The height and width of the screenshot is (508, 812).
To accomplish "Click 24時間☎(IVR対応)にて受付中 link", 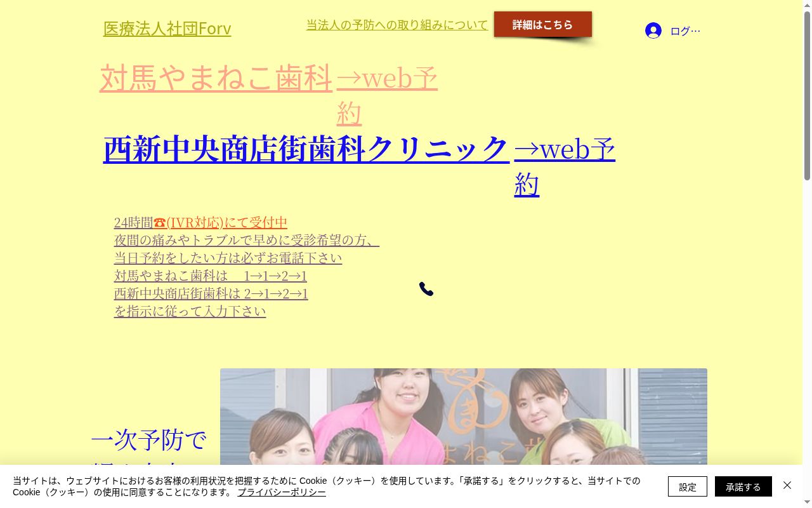I will pos(200,222).
